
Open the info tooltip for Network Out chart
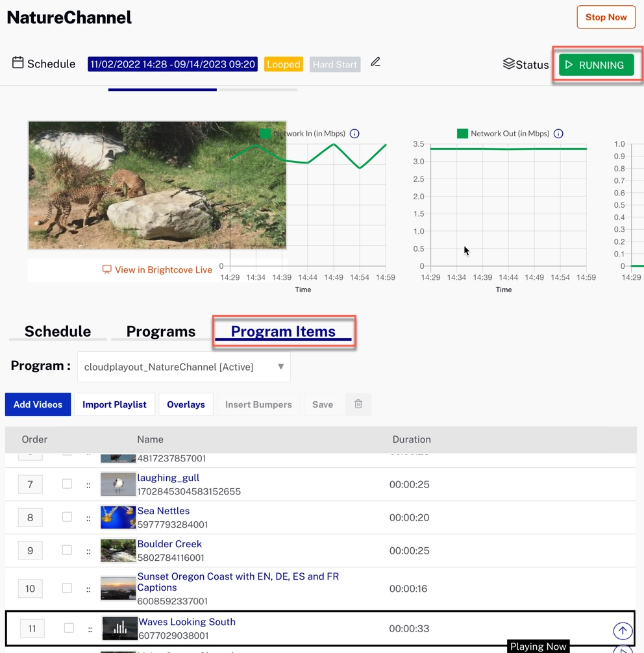click(558, 134)
